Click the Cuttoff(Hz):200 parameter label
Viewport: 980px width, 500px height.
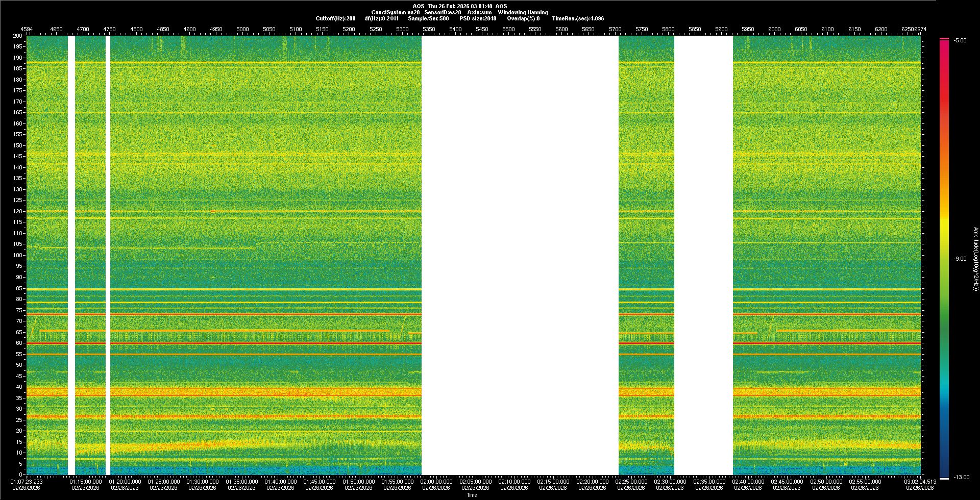point(335,18)
